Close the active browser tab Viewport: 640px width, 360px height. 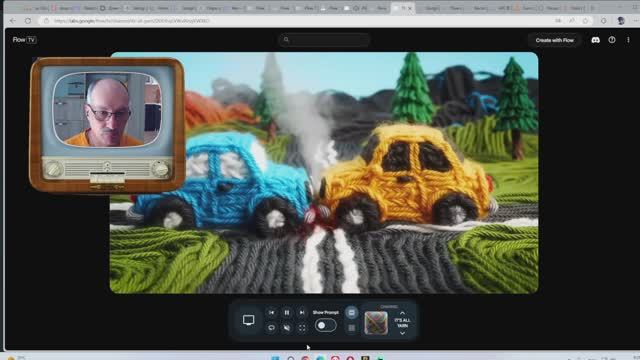(410, 8)
